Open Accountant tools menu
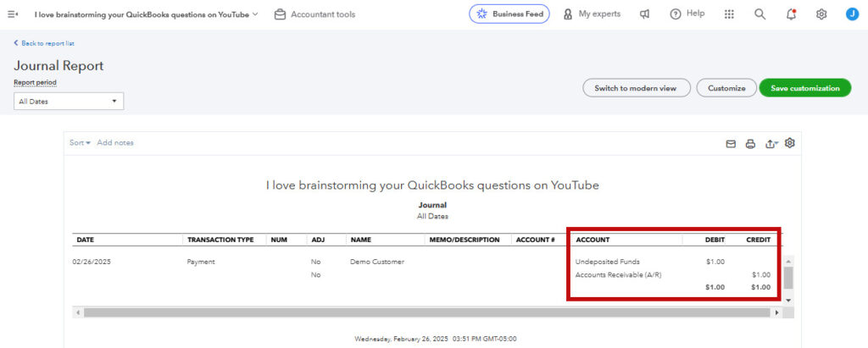The height and width of the screenshot is (348, 868). tap(314, 14)
